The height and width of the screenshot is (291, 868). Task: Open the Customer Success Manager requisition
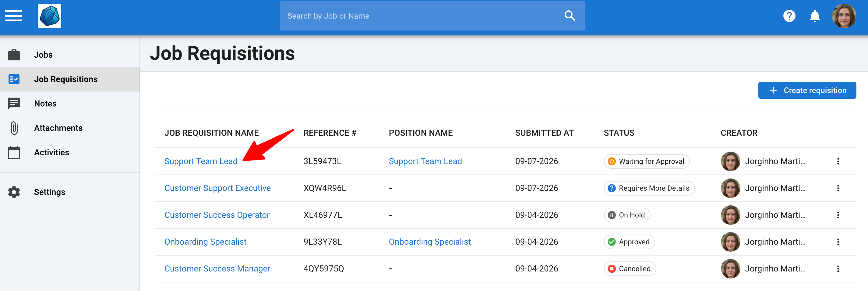tap(217, 269)
